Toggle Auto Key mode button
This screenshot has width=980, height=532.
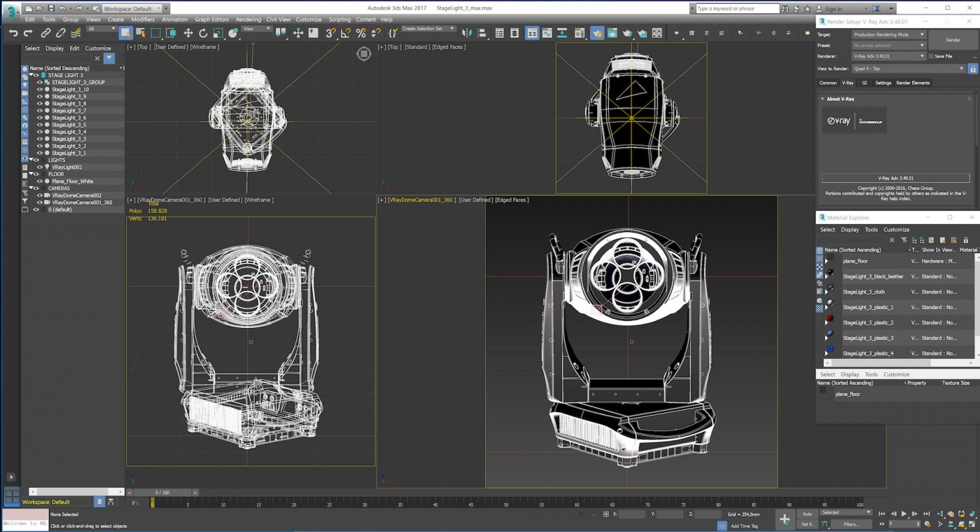pyautogui.click(x=808, y=514)
